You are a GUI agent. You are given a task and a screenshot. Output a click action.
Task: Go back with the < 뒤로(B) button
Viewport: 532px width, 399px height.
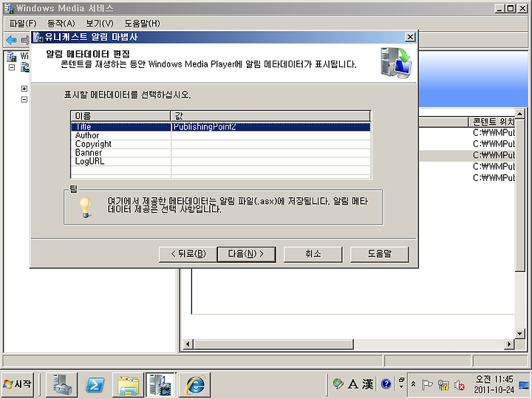(188, 254)
